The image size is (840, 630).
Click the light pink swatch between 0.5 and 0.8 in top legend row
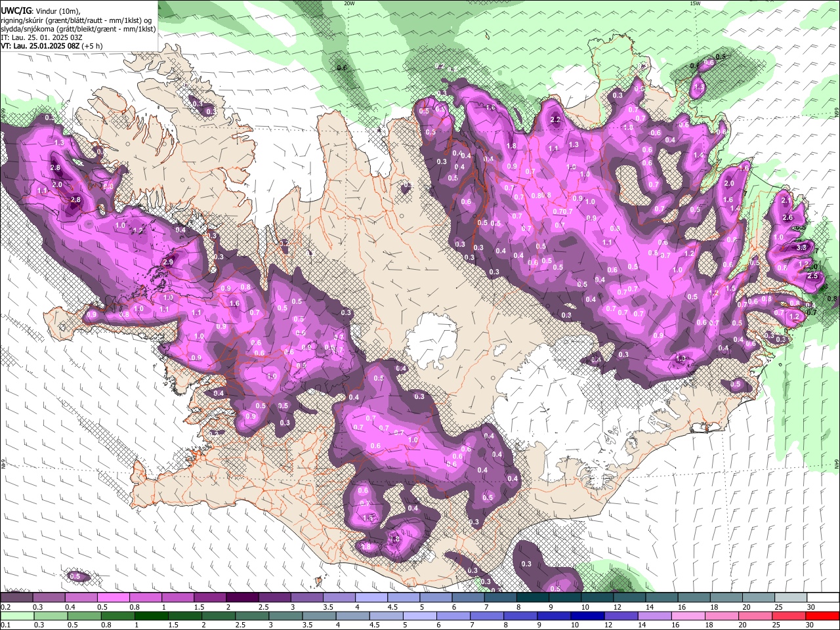click(113, 598)
